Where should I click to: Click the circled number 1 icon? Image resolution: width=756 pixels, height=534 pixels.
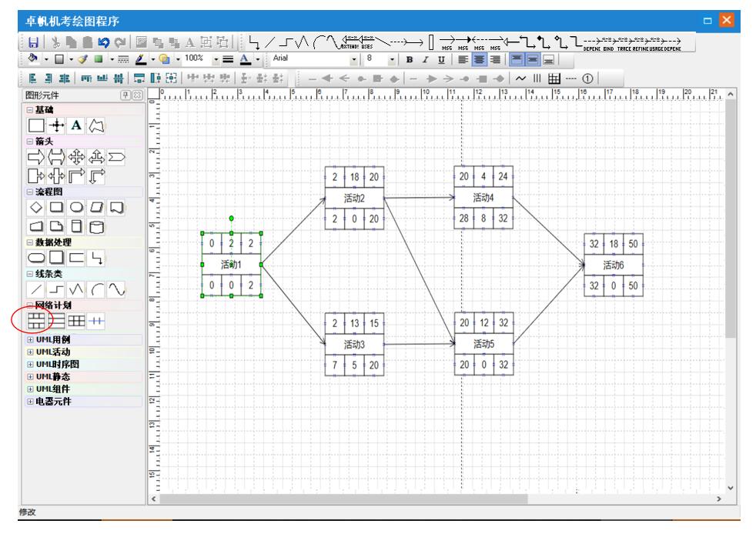coord(587,78)
